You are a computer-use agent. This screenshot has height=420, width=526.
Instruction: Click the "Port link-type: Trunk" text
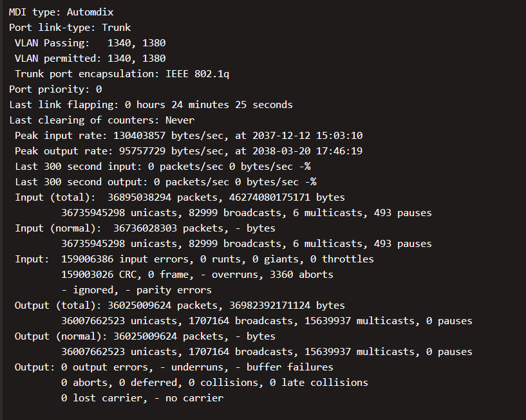point(70,28)
